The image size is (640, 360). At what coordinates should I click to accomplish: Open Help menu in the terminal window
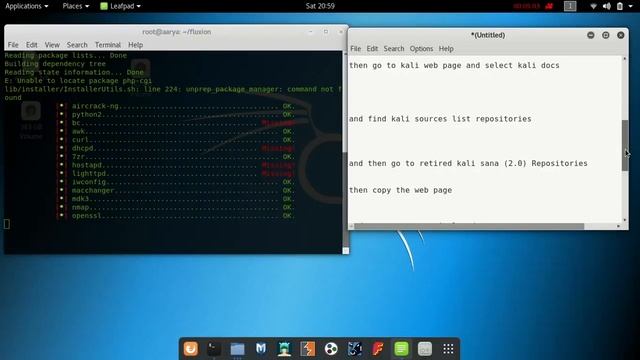pos(136,45)
